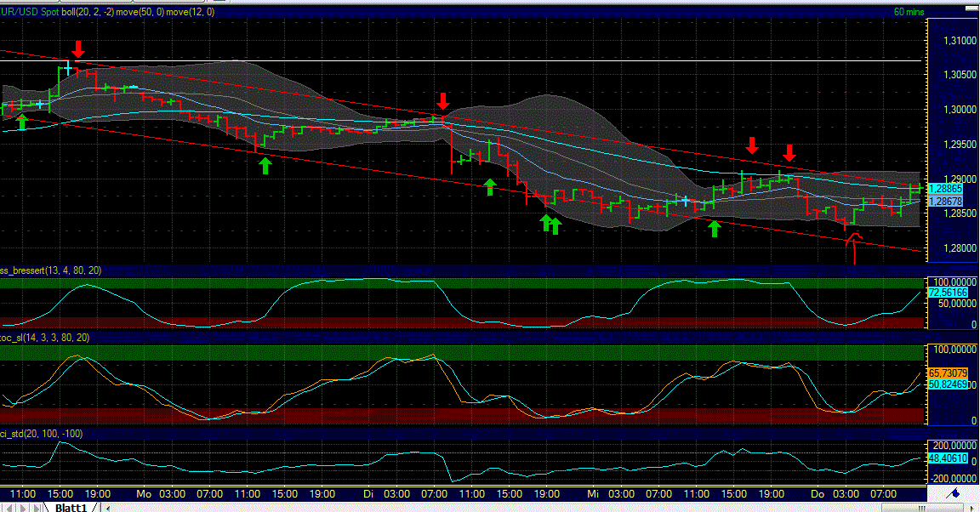Click the 1,28000 price axis label
This screenshot has width=980, height=512.
pyautogui.click(x=960, y=248)
